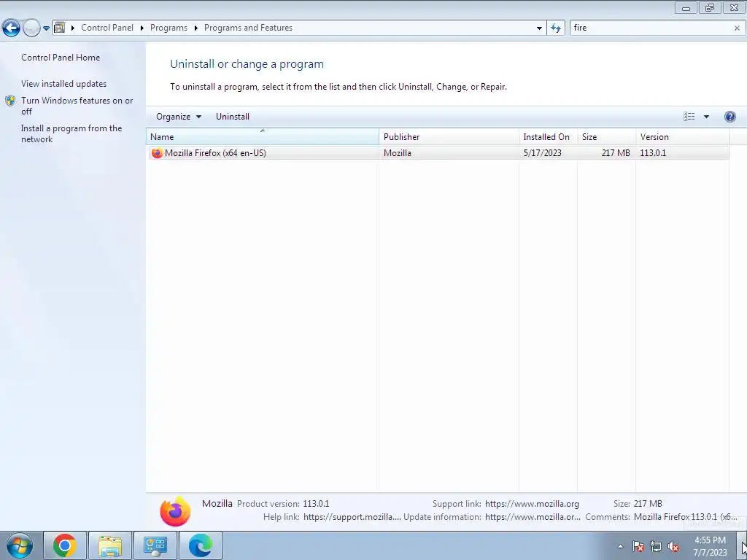Viewport: 747px width, 560px height.
Task: Click install date 5/17/2023 cell
Action: click(x=542, y=153)
